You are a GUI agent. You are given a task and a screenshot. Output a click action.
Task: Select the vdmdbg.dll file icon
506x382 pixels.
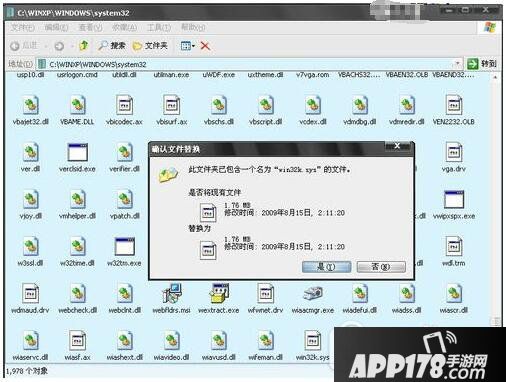[x=360, y=105]
